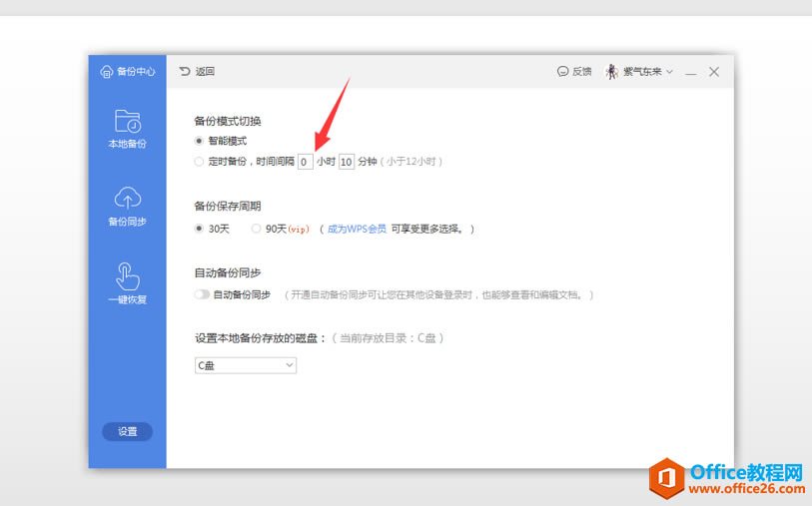
Task: Click the user avatar icon
Action: (x=612, y=72)
